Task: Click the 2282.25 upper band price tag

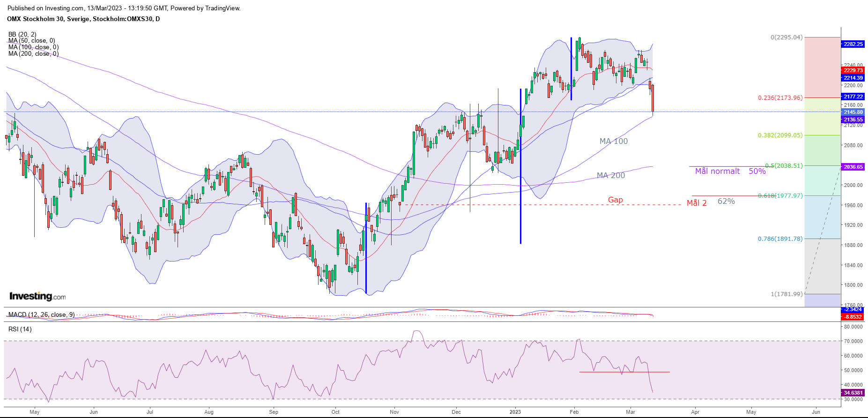Action: coord(853,44)
